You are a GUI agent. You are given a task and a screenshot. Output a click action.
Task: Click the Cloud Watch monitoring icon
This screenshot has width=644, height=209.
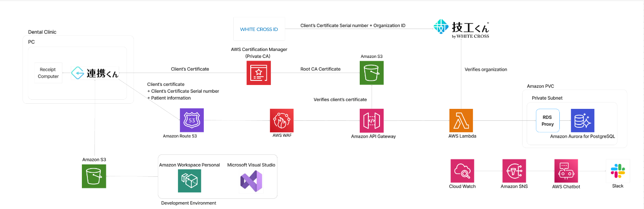coord(462,171)
